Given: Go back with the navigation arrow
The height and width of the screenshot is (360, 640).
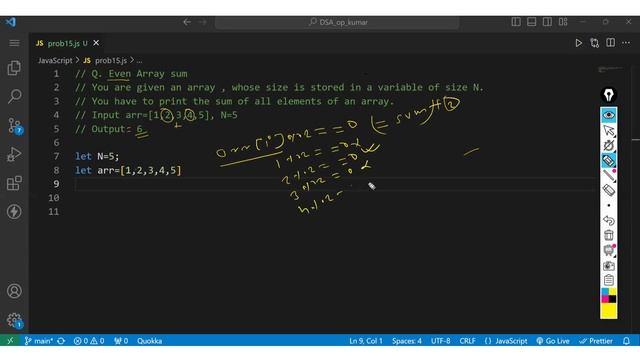Looking at the screenshot, I should [x=187, y=22].
